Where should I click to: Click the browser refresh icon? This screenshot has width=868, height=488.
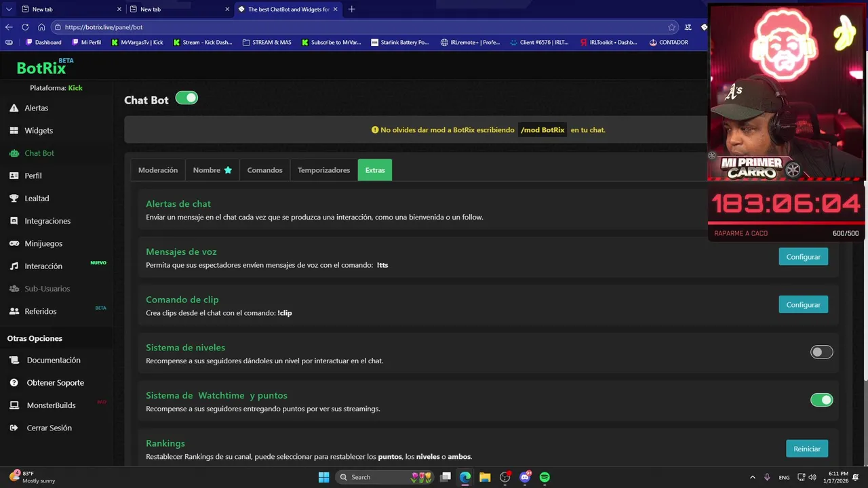coord(25,27)
